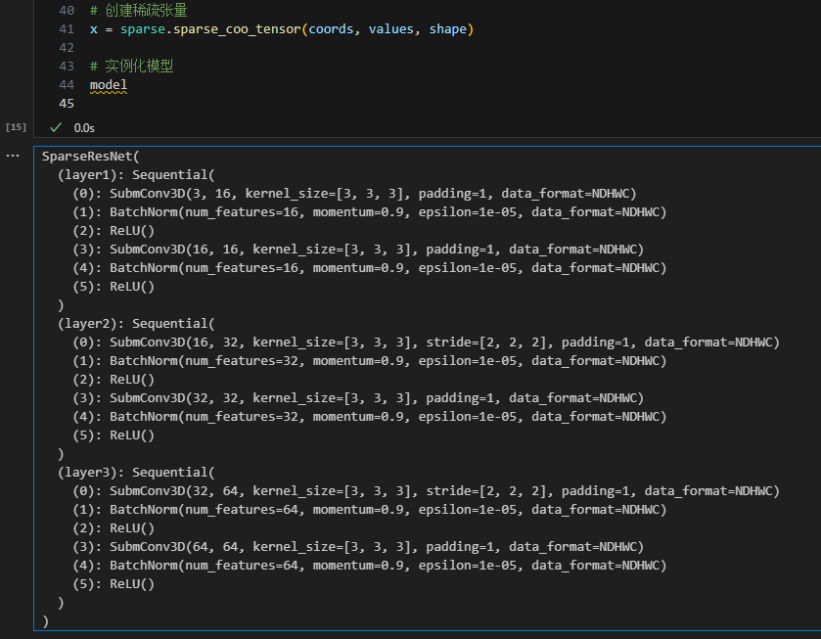The width and height of the screenshot is (821, 639).
Task: Click the comment 实例化模型
Action: click(x=131, y=66)
